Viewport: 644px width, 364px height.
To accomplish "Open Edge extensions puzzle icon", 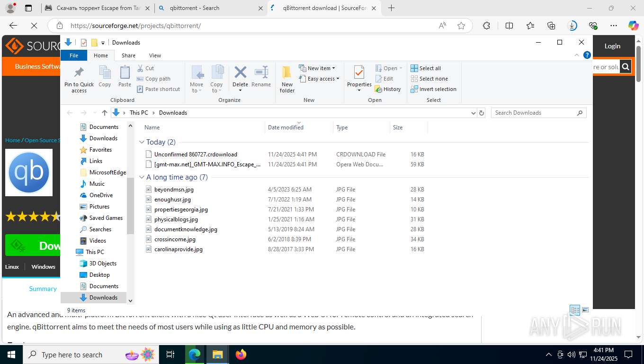I will (486, 26).
